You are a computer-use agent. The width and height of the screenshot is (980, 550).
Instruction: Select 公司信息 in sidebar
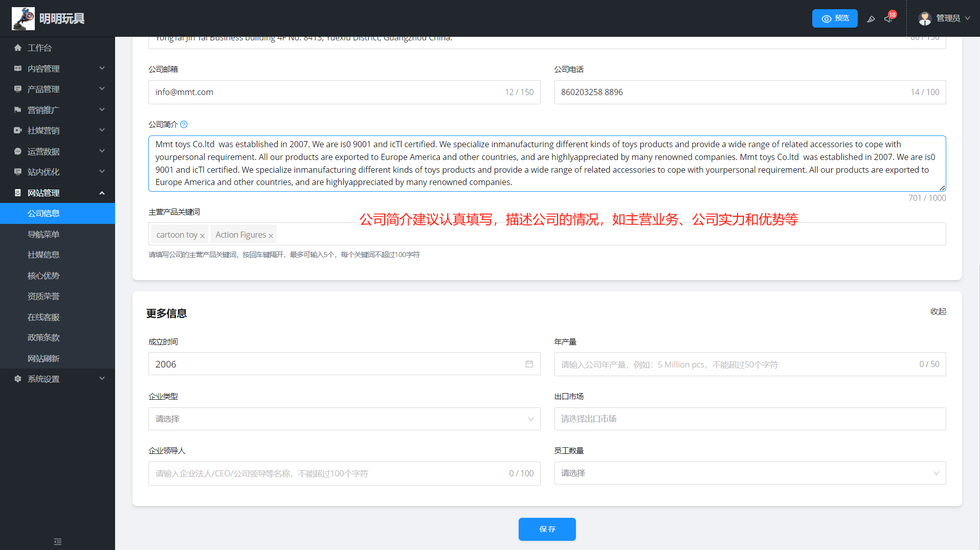tap(57, 213)
